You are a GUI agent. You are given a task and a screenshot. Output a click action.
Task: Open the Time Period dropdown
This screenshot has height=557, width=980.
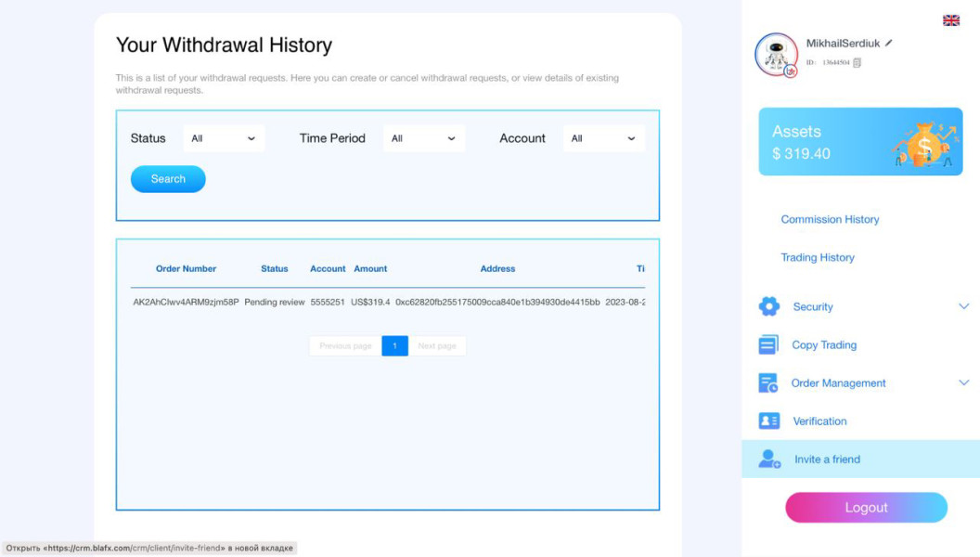pyautogui.click(x=424, y=138)
